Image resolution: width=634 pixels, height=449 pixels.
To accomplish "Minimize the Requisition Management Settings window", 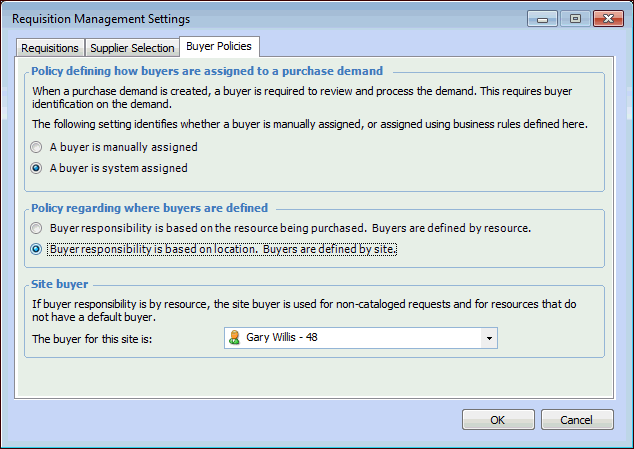I will pos(542,17).
